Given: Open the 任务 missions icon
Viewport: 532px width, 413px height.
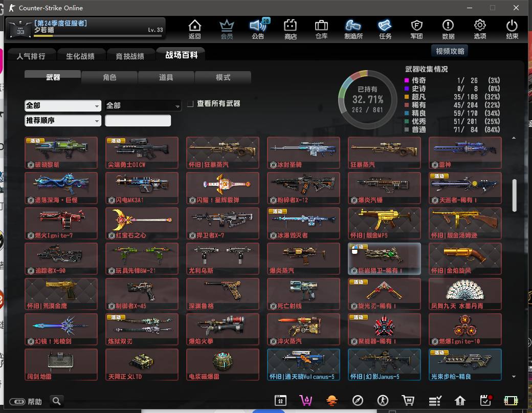Looking at the screenshot, I should tap(385, 29).
